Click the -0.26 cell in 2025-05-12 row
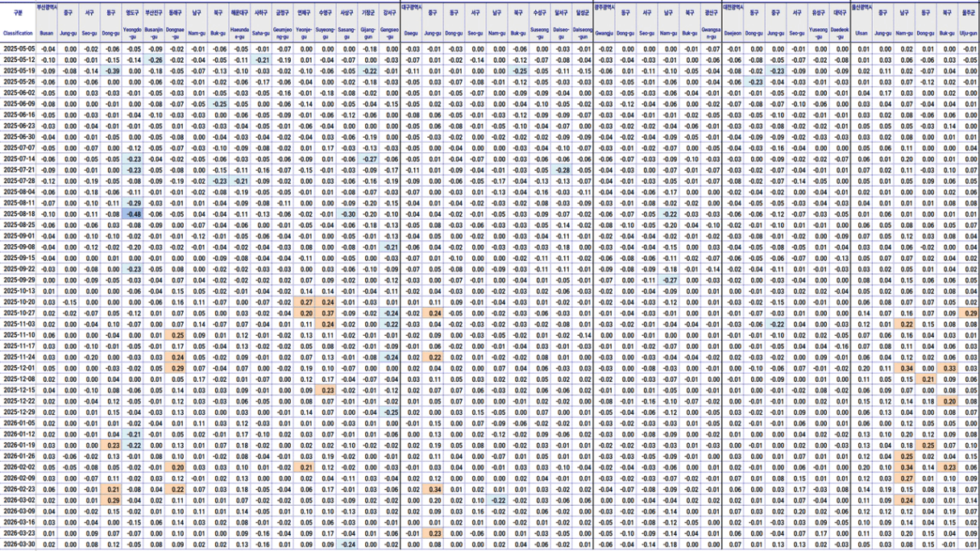980x551 pixels. pyautogui.click(x=155, y=60)
